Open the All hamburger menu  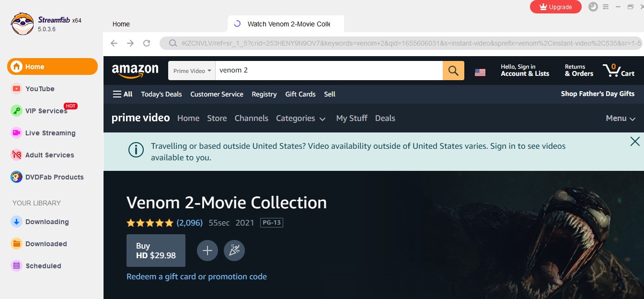click(x=123, y=94)
